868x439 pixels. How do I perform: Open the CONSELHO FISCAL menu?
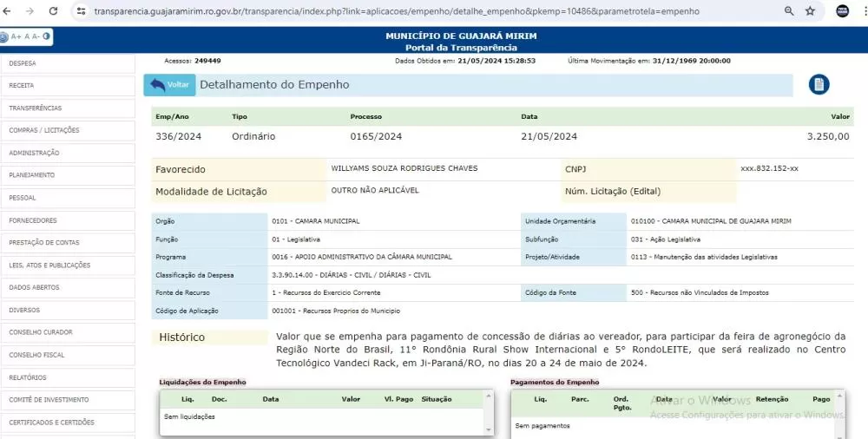tap(68, 355)
